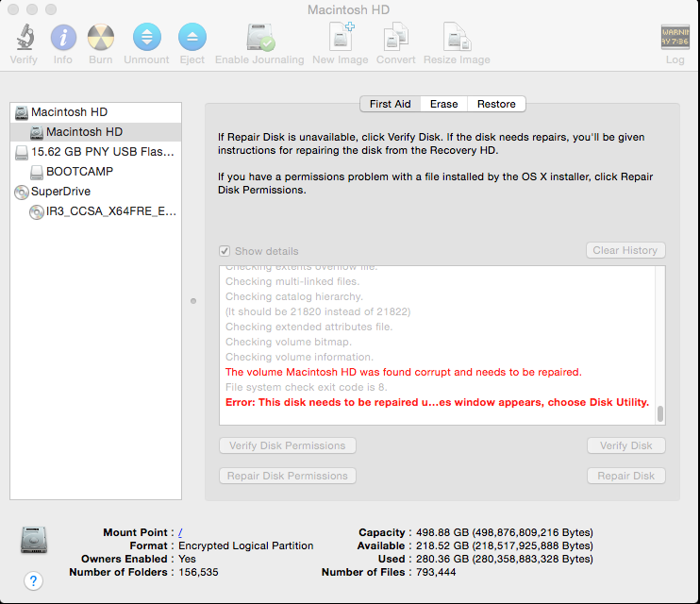
Task: Click the Repair Disk Permissions button
Action: (x=288, y=476)
